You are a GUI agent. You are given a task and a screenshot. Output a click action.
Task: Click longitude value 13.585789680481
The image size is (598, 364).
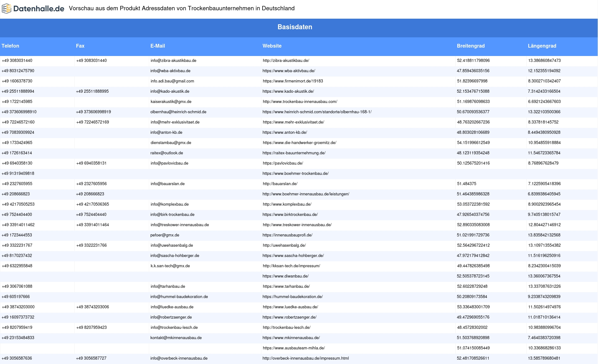[544, 358]
